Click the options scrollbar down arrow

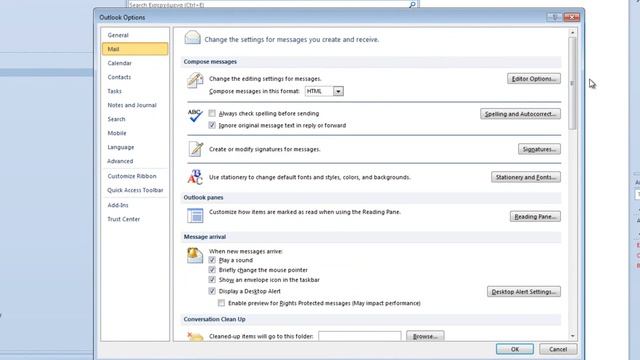[x=572, y=336]
